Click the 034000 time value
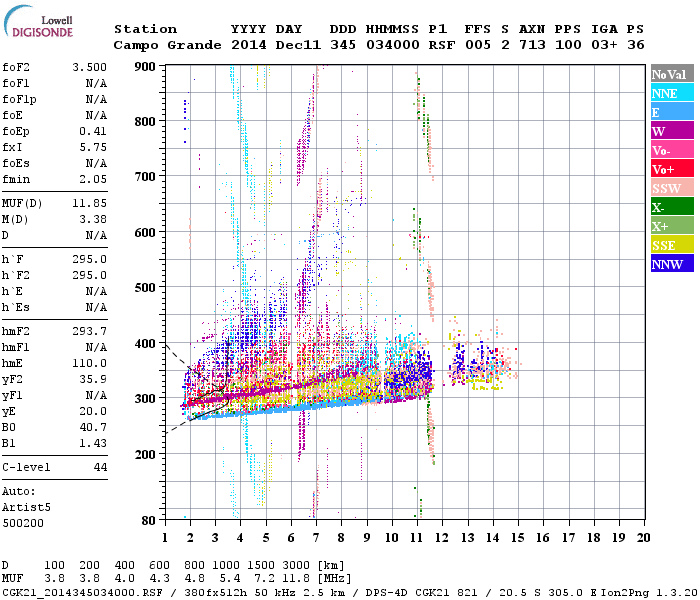700x600 pixels. coord(392,45)
